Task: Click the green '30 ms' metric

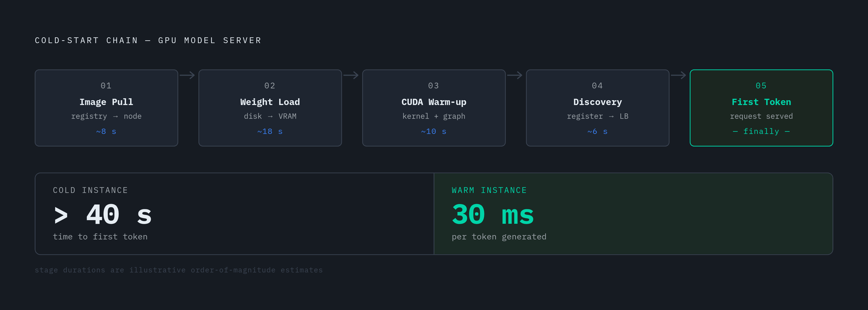Action: [x=493, y=214]
